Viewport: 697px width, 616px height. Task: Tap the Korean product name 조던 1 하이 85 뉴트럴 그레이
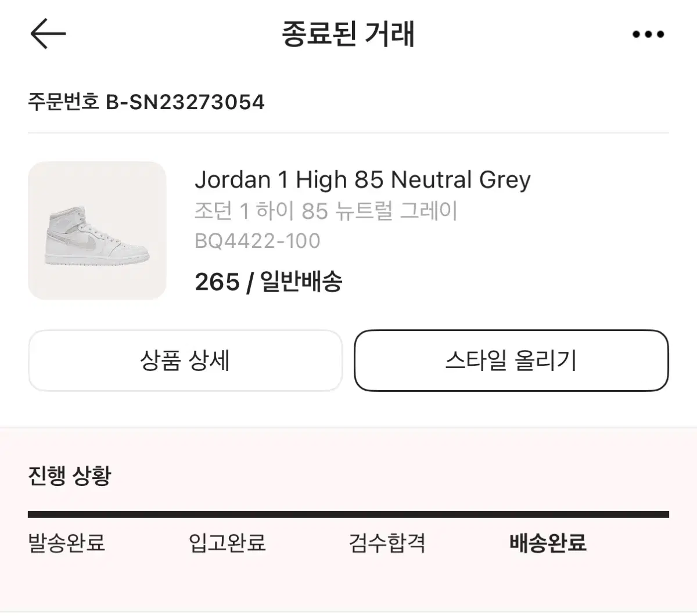[326, 211]
